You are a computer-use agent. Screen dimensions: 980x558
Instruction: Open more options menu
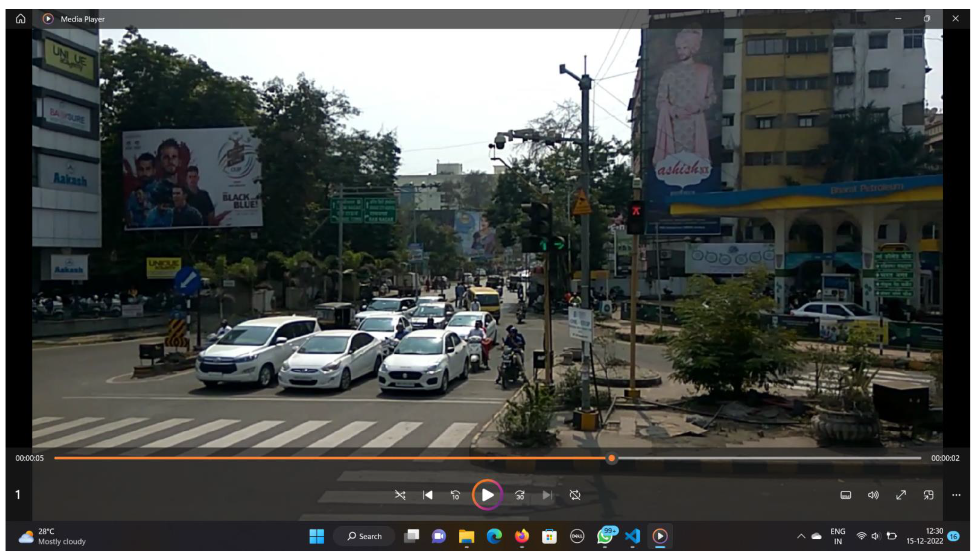click(956, 495)
